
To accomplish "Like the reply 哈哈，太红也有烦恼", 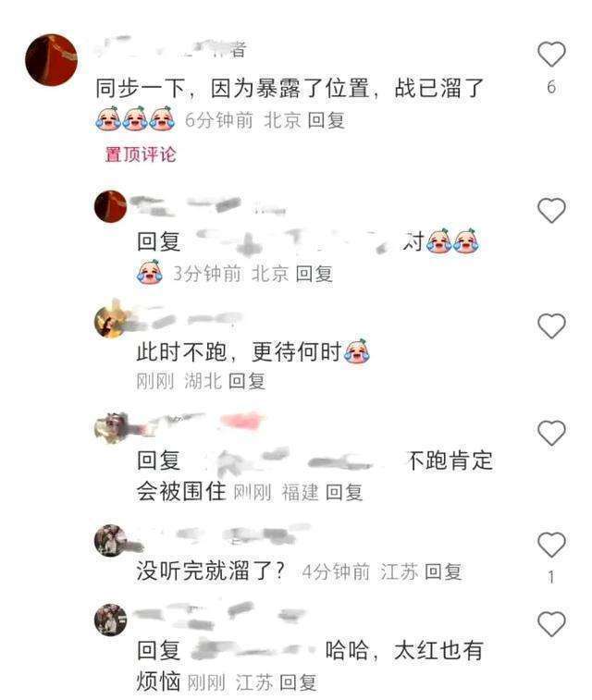I will coord(551,623).
